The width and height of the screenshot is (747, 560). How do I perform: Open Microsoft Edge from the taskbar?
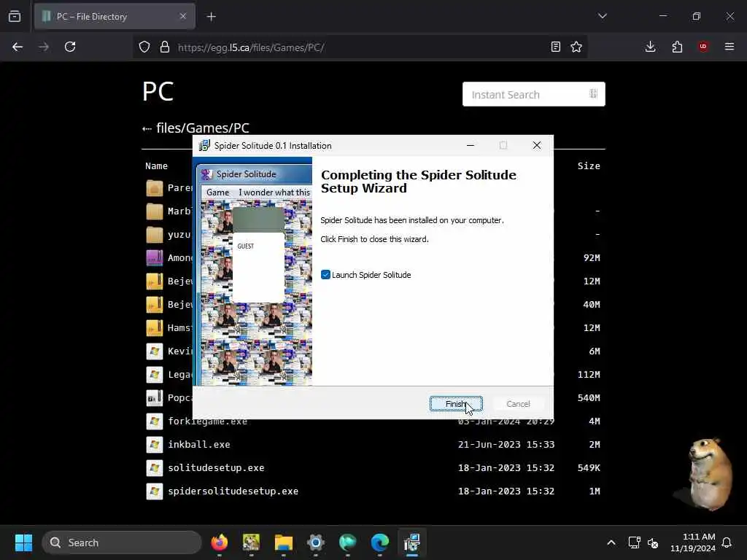point(379,542)
